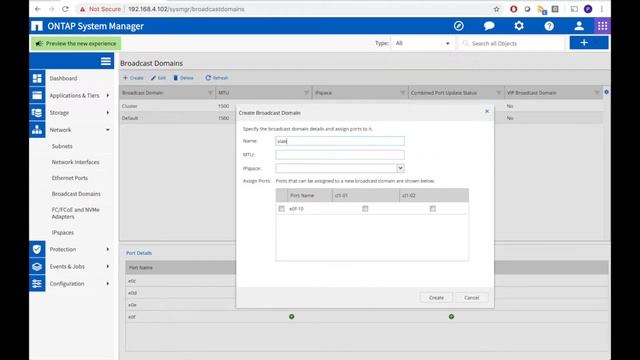The image size is (640, 360).
Task: Bookmark the page with star icon
Action: 496,9
